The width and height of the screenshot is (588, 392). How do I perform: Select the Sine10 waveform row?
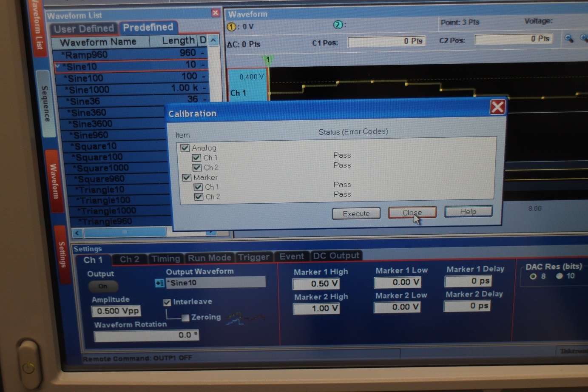pyautogui.click(x=131, y=66)
